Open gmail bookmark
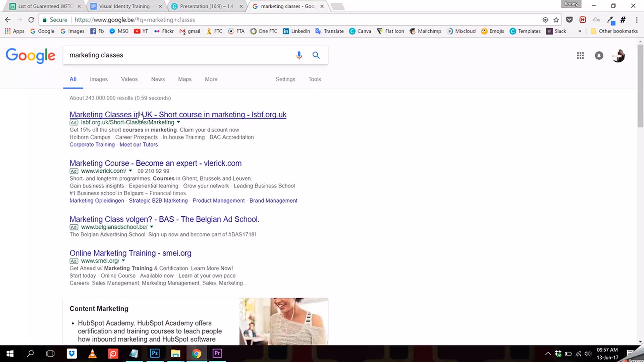The width and height of the screenshot is (644, 362). [x=190, y=31]
